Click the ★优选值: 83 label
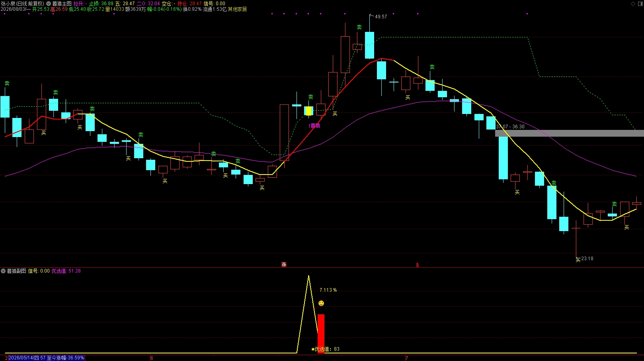 point(325,349)
